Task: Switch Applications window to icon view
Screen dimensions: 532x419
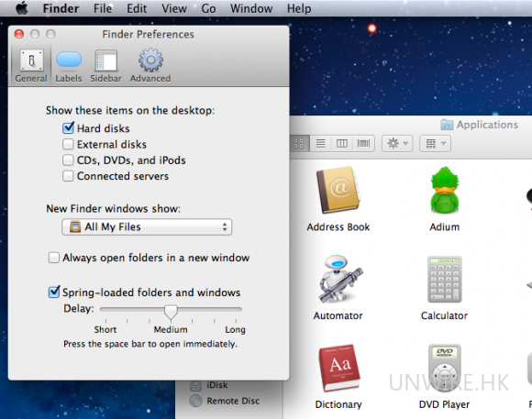Action: click(299, 144)
